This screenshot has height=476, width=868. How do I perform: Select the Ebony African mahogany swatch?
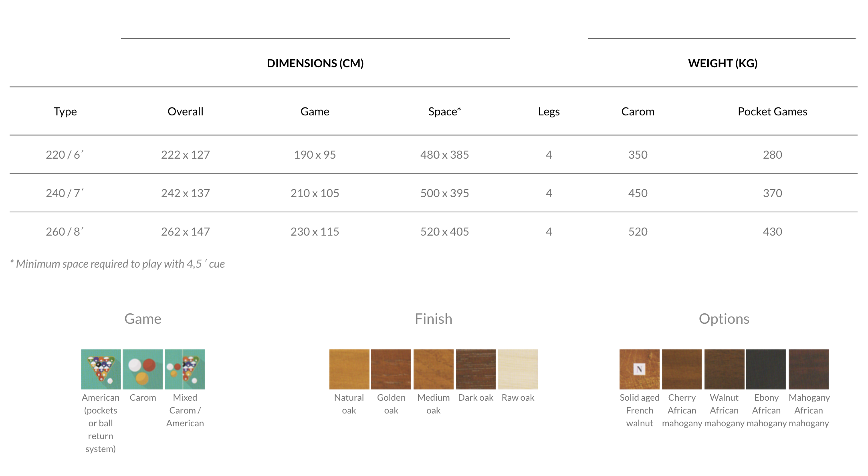766,369
